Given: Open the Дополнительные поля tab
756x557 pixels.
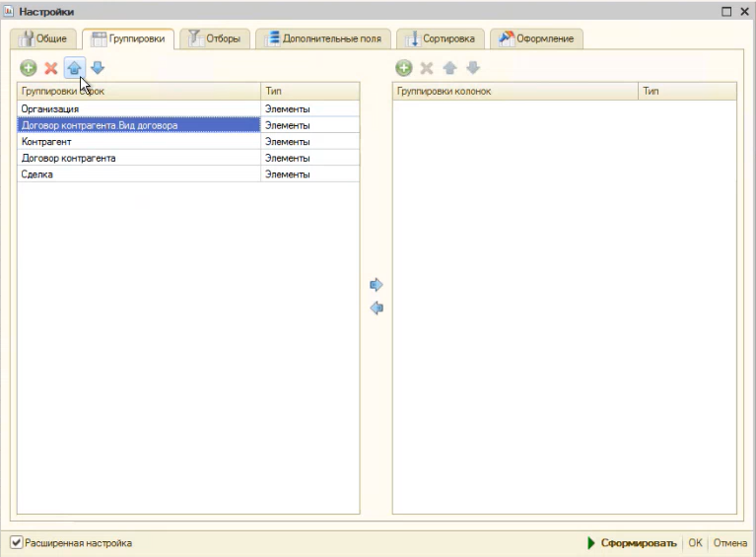Looking at the screenshot, I should tap(325, 38).
